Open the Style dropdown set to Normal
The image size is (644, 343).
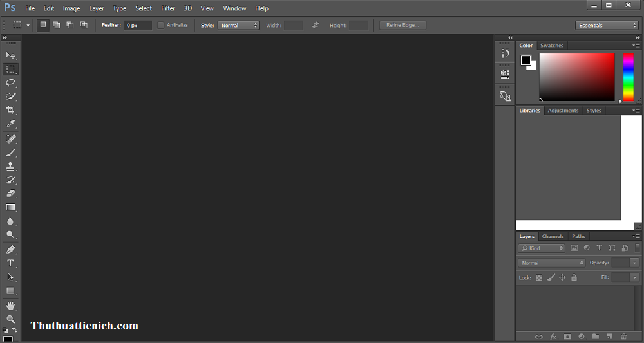pos(238,25)
